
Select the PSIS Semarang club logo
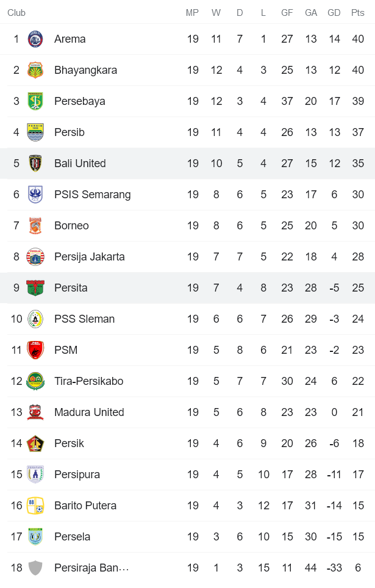[36, 194]
